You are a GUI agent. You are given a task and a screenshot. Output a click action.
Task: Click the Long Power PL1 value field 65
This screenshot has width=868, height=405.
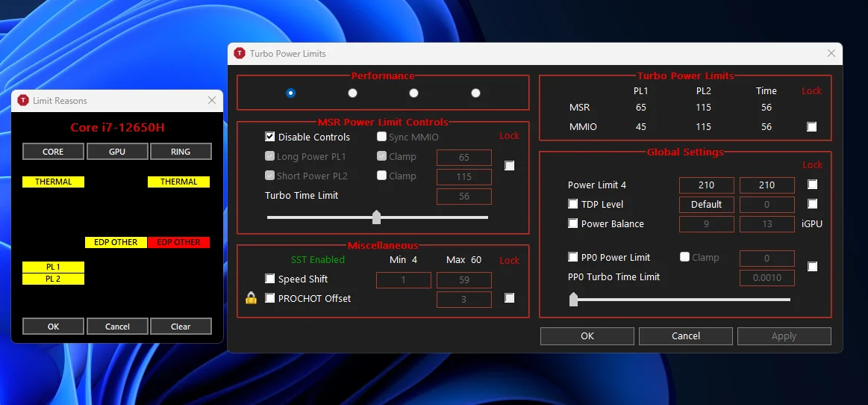[464, 158]
